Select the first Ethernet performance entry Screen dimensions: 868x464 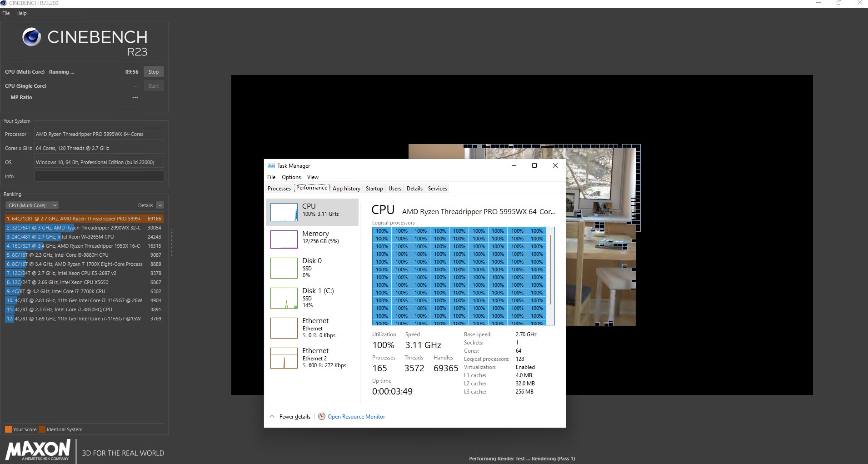click(x=312, y=328)
